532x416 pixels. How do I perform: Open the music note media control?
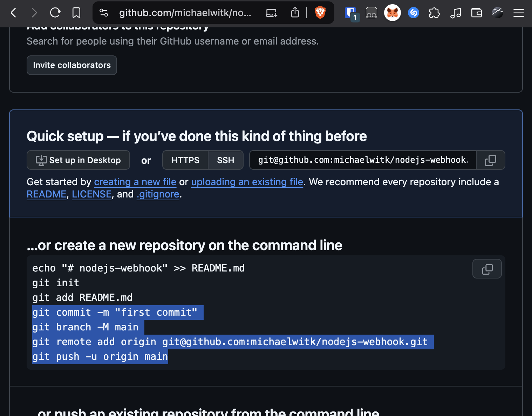(x=455, y=13)
